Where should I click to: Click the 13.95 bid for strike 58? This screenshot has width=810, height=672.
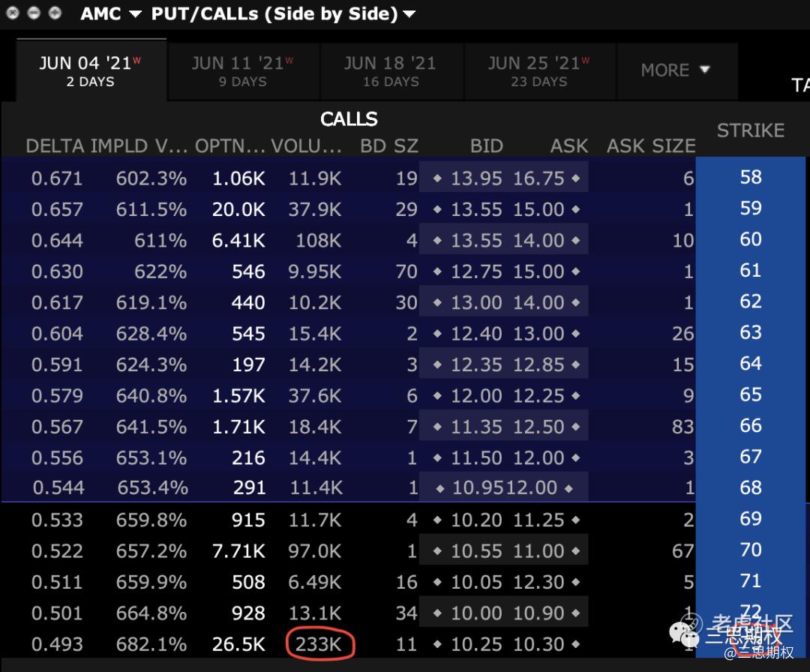(476, 178)
